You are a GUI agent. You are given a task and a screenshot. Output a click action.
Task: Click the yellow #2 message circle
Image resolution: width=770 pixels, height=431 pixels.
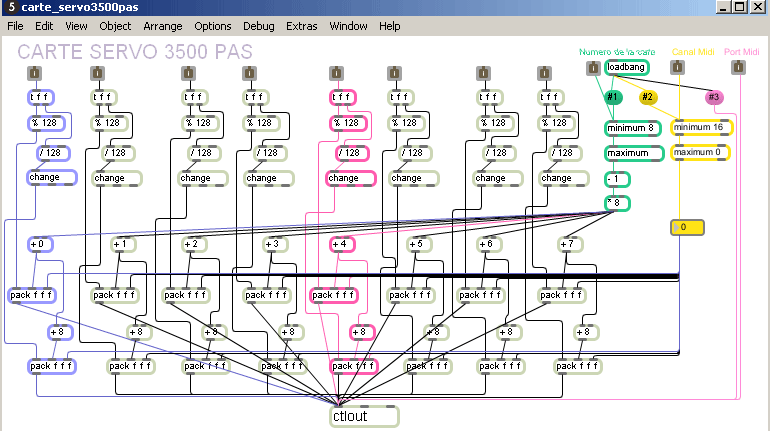coord(648,97)
